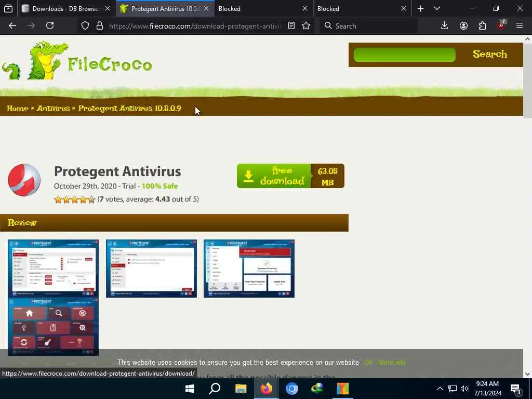This screenshot has height=399, width=532.
Task: Reload the current page
Action: click(50, 26)
